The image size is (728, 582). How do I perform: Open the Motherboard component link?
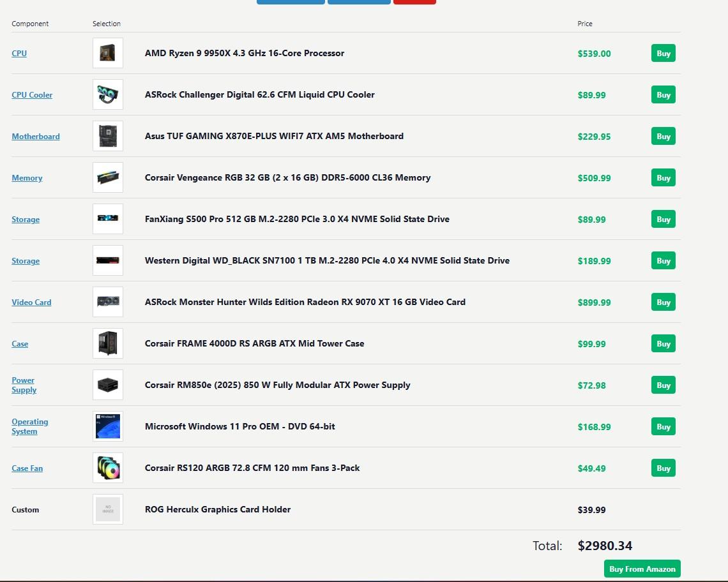tap(36, 137)
